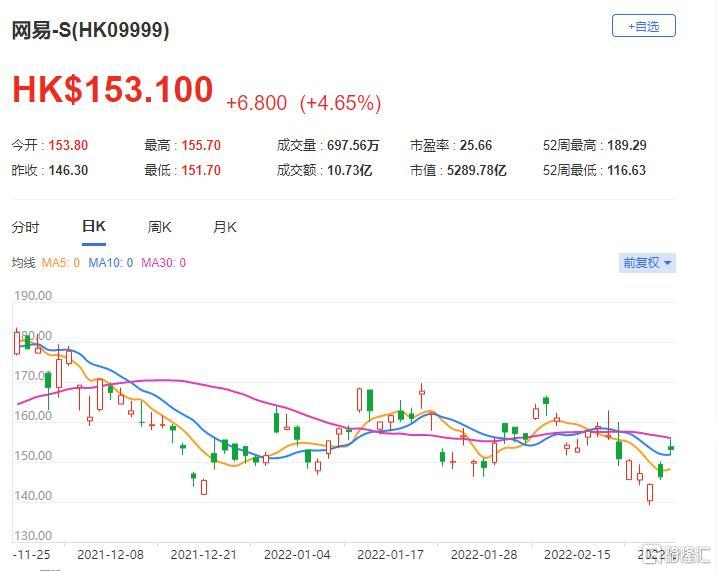Viewport: 717px width, 571px height.
Task: Open the 周K weekly chart tab
Action: coord(160,227)
